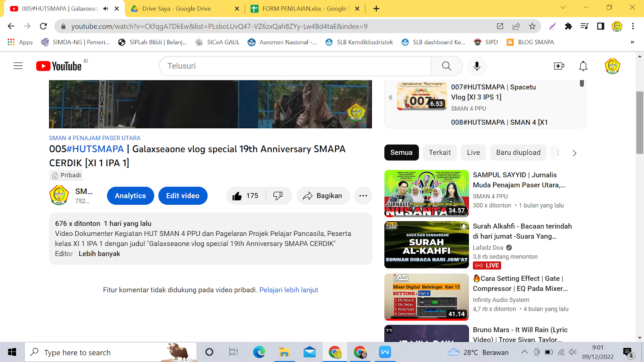Open Mixer Digital Behringer video thumbnail
The width and height of the screenshot is (644, 362).
(x=427, y=297)
